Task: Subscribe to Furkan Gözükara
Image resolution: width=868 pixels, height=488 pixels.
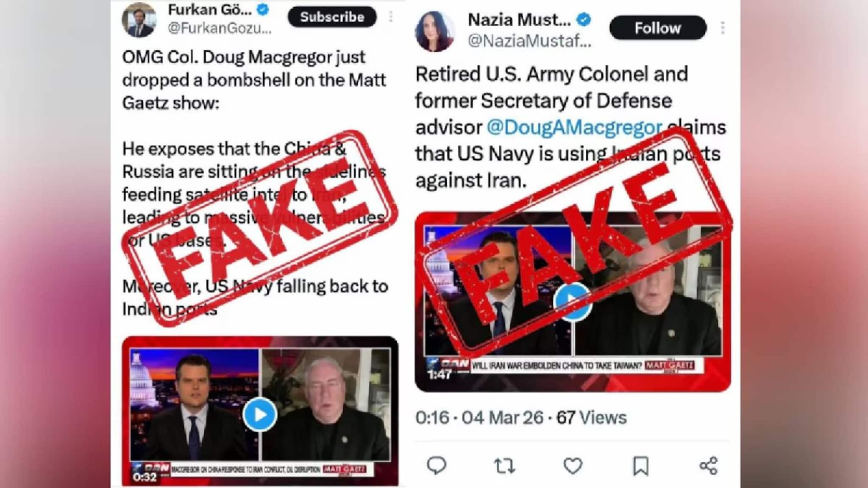Action: click(x=332, y=17)
